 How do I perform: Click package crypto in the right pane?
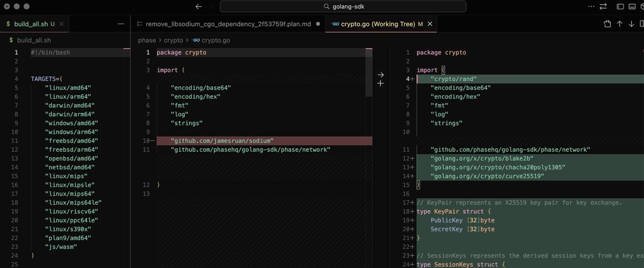(x=441, y=53)
